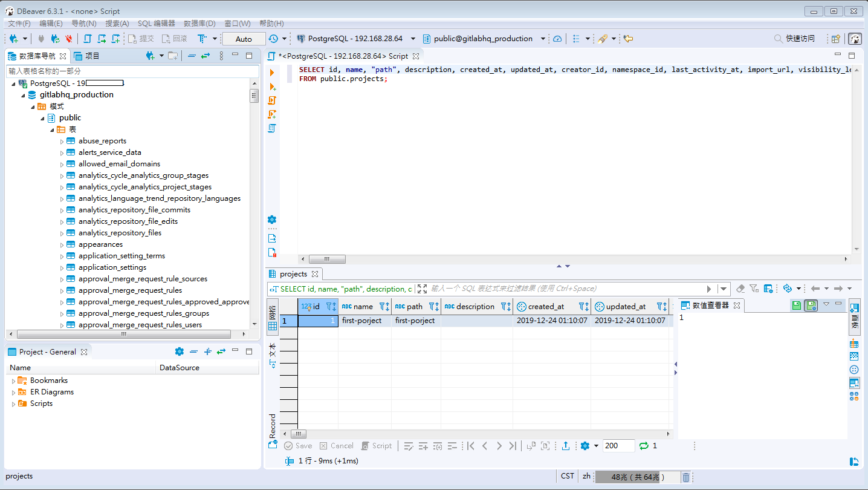Click the go to last row icon
868x490 pixels.
pyautogui.click(x=513, y=446)
